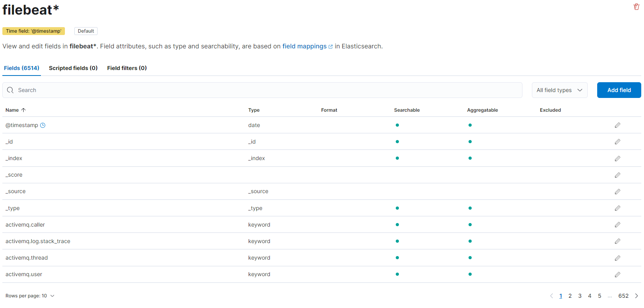The height and width of the screenshot is (308, 644).
Task: Click the date type of @timestamp
Action: pos(254,125)
